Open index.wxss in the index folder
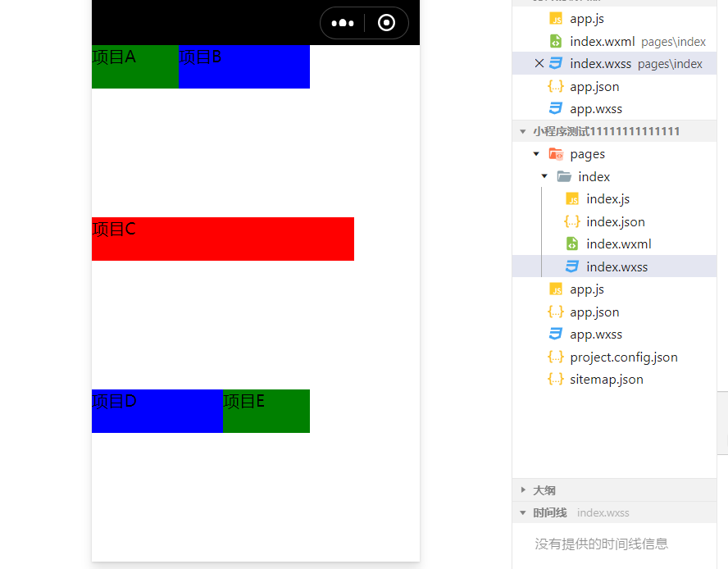This screenshot has width=728, height=569. point(614,266)
